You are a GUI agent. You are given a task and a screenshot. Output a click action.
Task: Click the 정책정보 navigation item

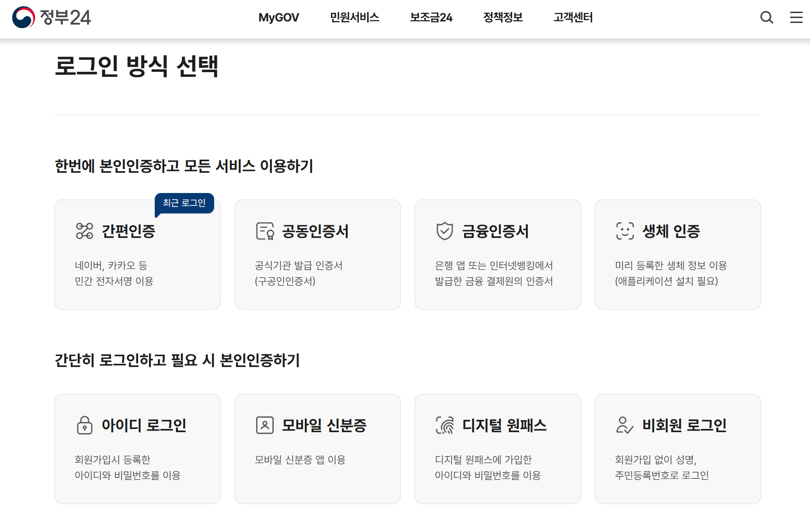(503, 18)
